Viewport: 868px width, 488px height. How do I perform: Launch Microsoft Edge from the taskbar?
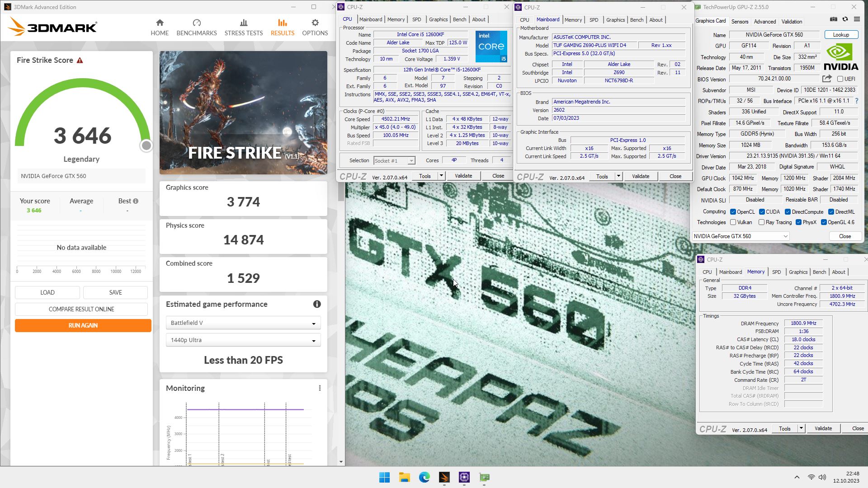point(424,477)
